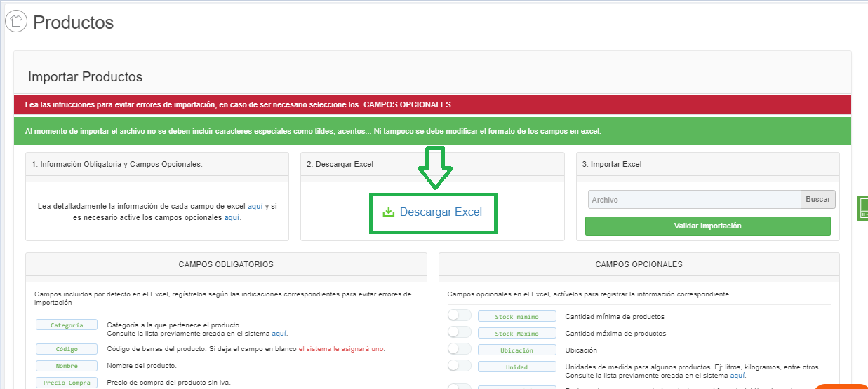Screen dimensions: 868x389
Task: Click the 'Cantidad mínima de productos' description
Action: point(615,317)
